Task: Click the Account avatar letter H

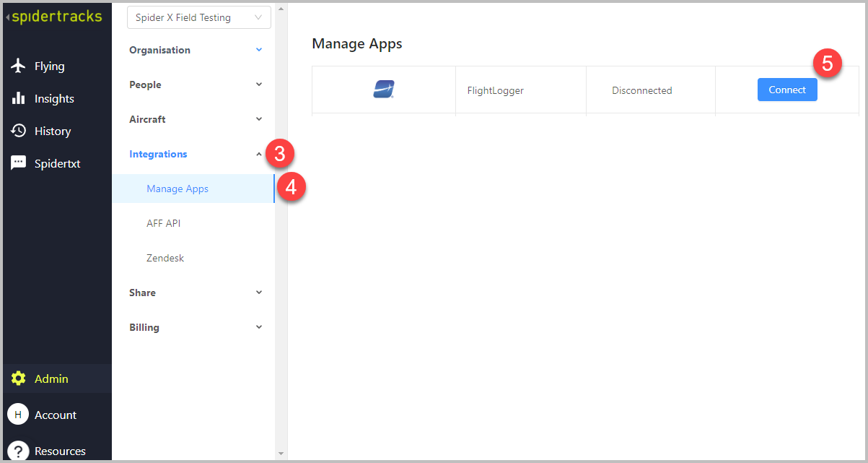Action: pos(18,415)
